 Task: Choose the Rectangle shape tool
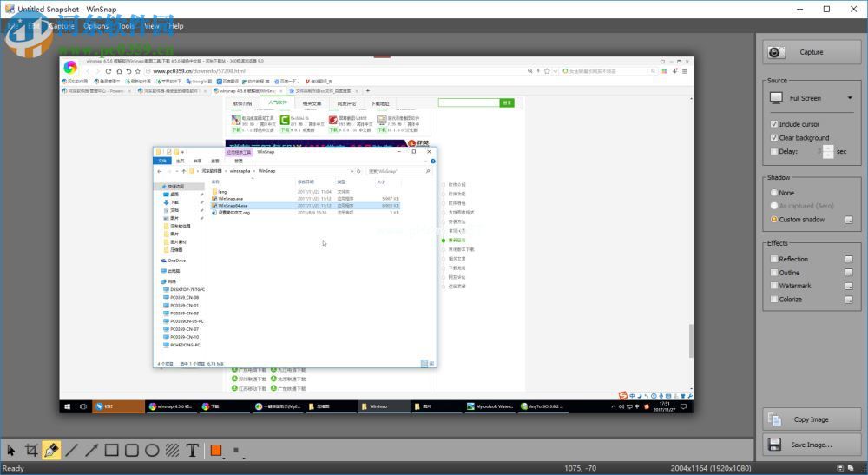(x=111, y=450)
